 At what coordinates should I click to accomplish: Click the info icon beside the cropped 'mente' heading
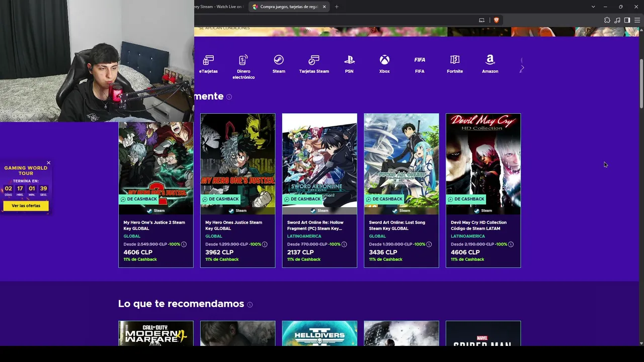point(229,97)
